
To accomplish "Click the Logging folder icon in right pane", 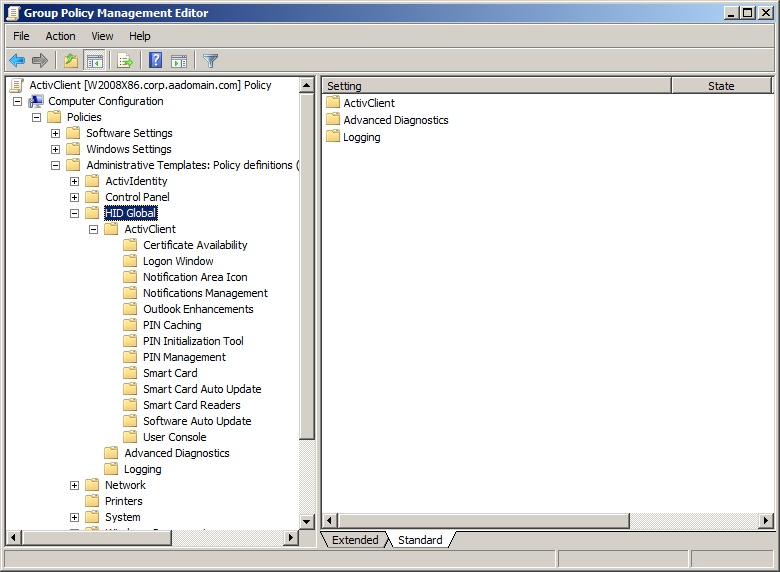I will 333,136.
